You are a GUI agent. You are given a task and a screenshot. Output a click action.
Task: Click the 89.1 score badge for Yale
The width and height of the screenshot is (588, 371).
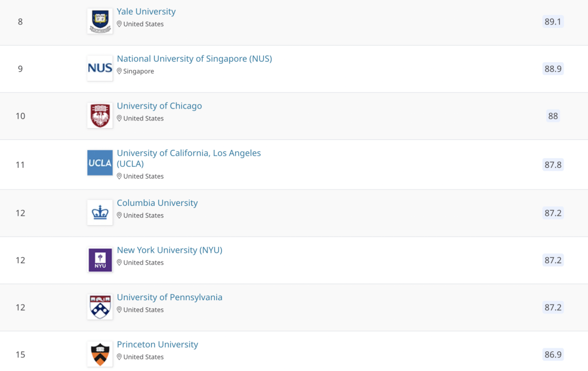(x=553, y=22)
